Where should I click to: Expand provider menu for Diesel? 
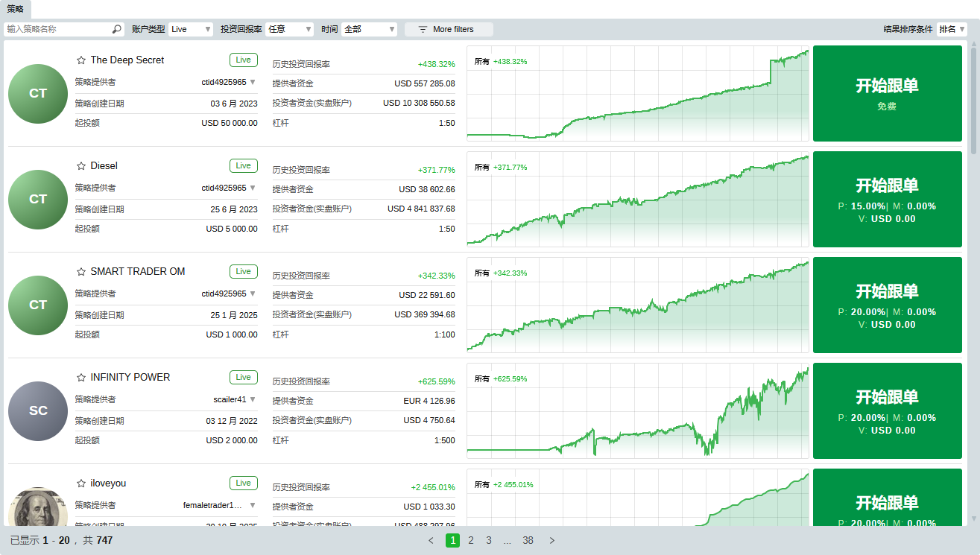[253, 188]
